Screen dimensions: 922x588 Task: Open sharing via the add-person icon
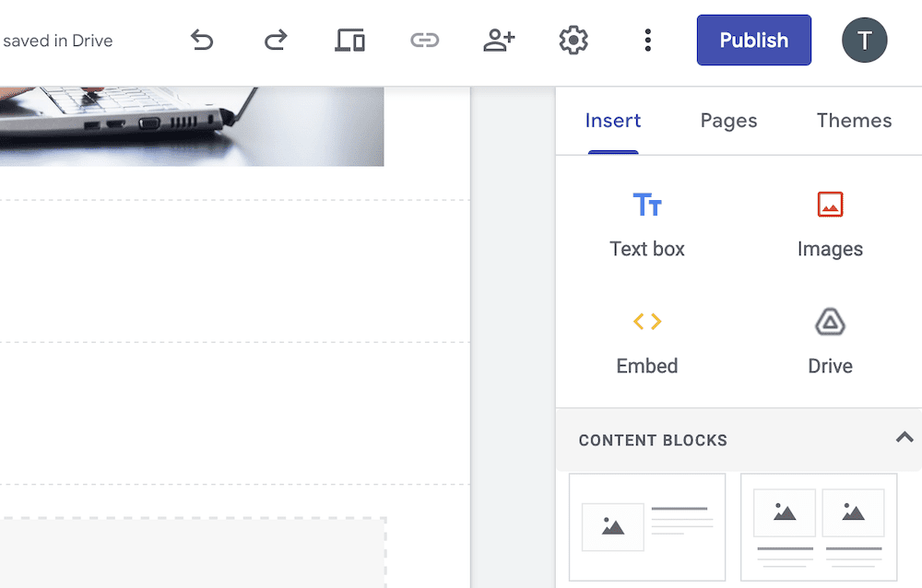pos(498,40)
